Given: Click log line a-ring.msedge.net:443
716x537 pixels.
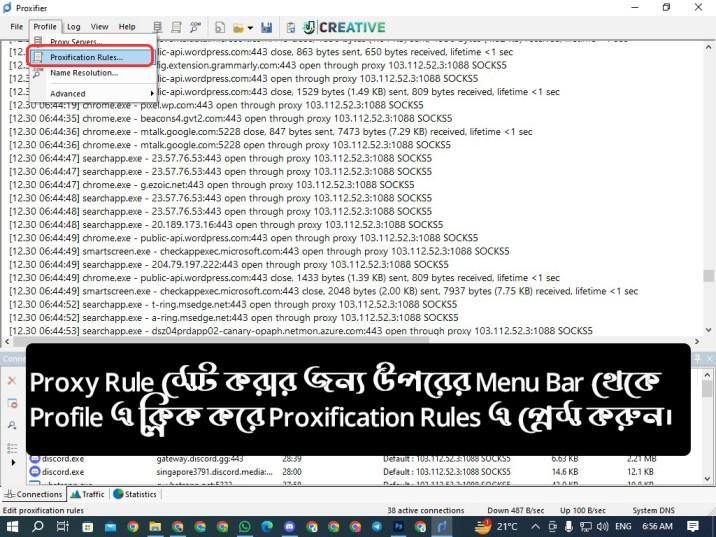Looking at the screenshot, I should tap(233, 317).
